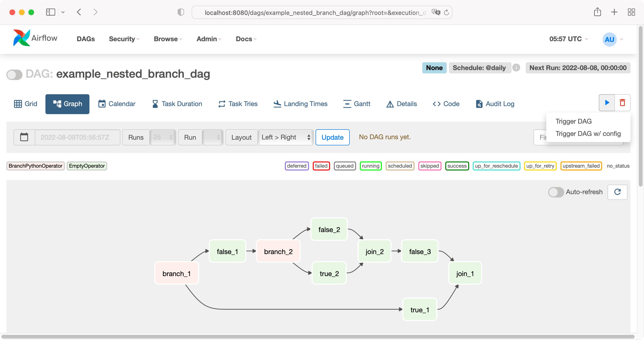Screen dimensions: 644x340
Task: Select Trigger DAG w/ config menu entry
Action: pyautogui.click(x=588, y=134)
